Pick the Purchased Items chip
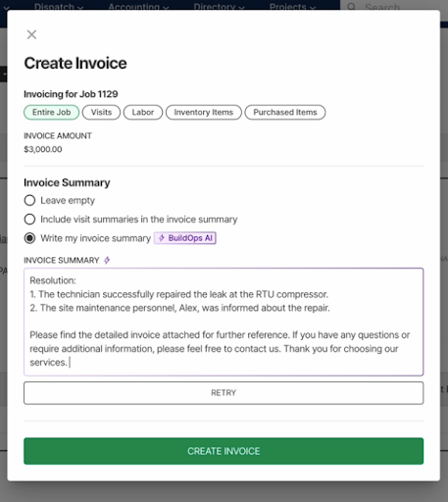The height and width of the screenshot is (502, 448). (285, 112)
